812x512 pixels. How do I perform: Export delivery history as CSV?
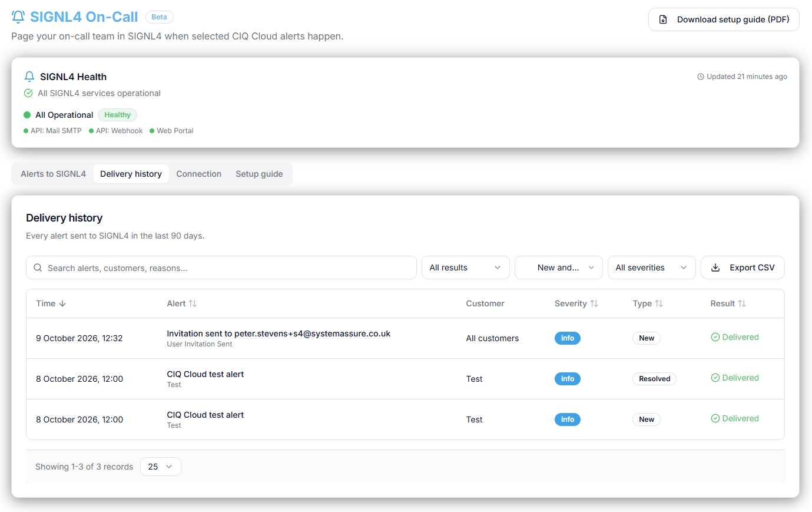tap(743, 267)
